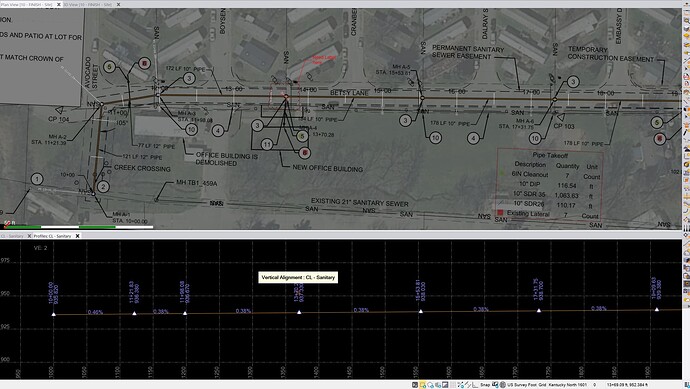Click the 10" SDR 35 row description
This screenshot has width=690, height=389.
click(x=529, y=194)
